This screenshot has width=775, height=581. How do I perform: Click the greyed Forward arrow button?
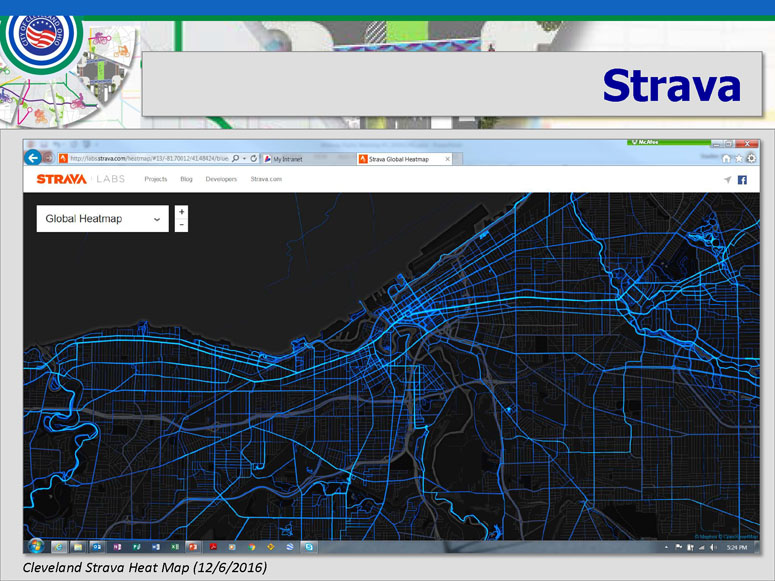click(x=48, y=158)
